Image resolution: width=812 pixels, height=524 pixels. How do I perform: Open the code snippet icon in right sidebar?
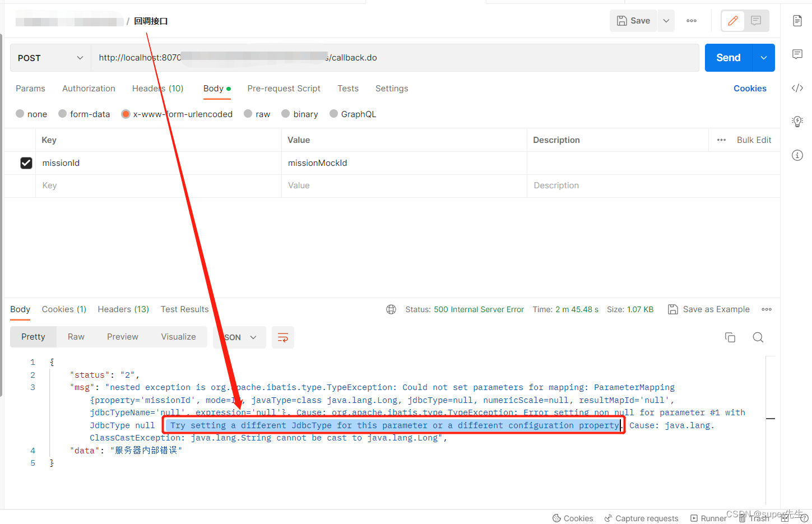(x=797, y=88)
